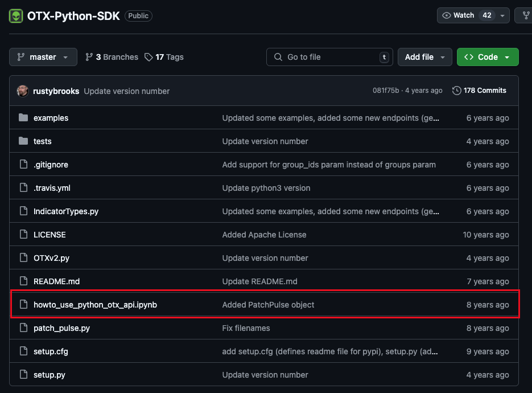Click the file icon beside .gitignore

[x=23, y=165]
